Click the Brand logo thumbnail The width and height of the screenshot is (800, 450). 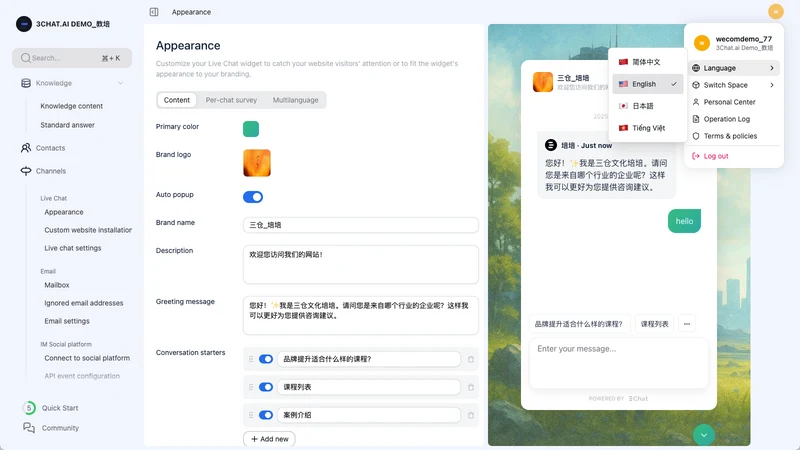coord(257,163)
